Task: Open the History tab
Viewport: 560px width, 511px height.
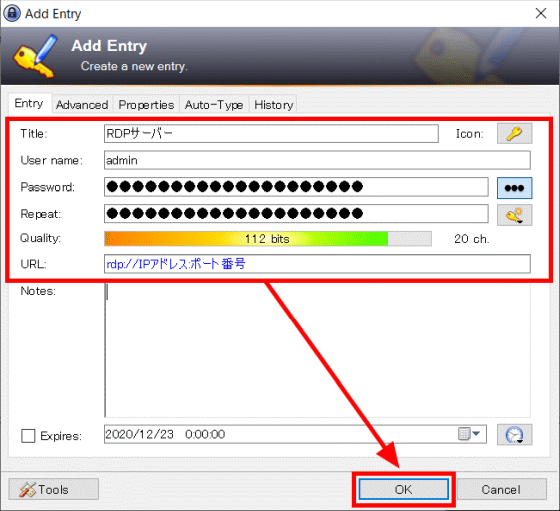Action: pos(274,105)
